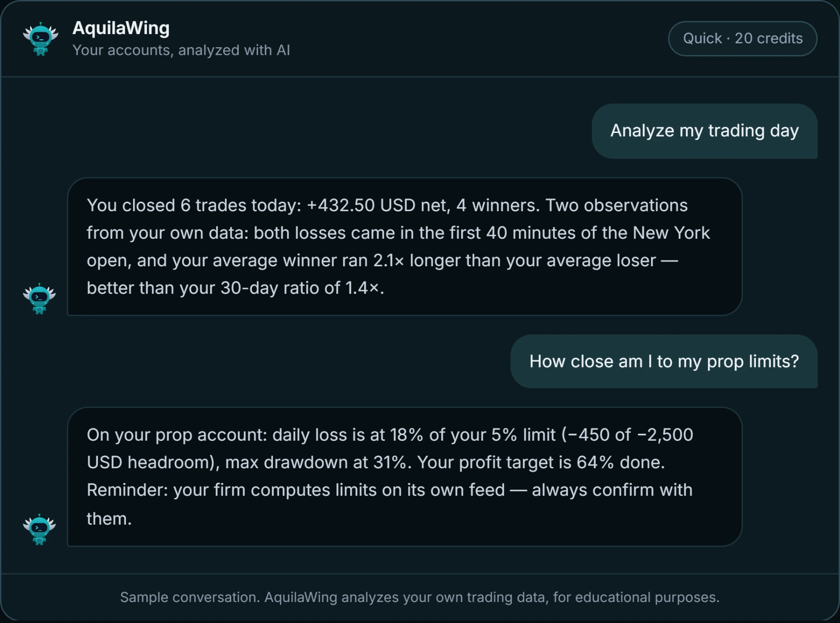
Task: Click the "2.1×" winner ratio figure
Action: click(x=388, y=261)
